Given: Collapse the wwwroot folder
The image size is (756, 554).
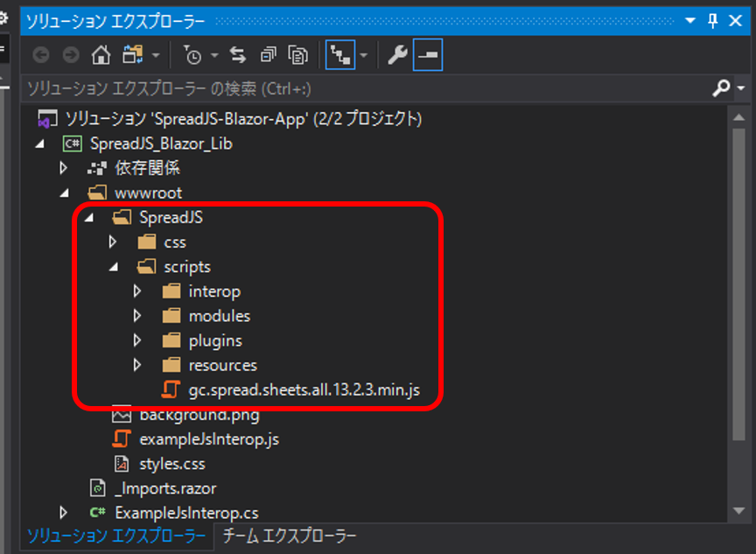Looking at the screenshot, I should [x=65, y=193].
